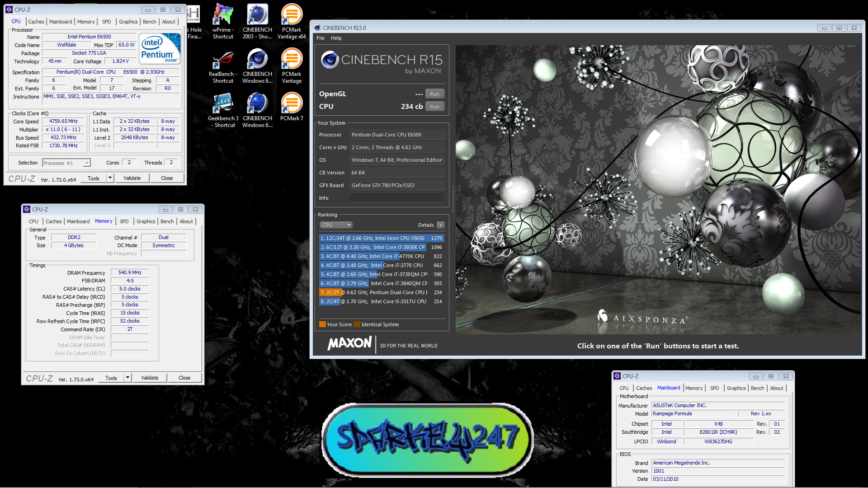Select ranking row Xeon CPU X5650
The image size is (868, 488).
pyautogui.click(x=381, y=238)
